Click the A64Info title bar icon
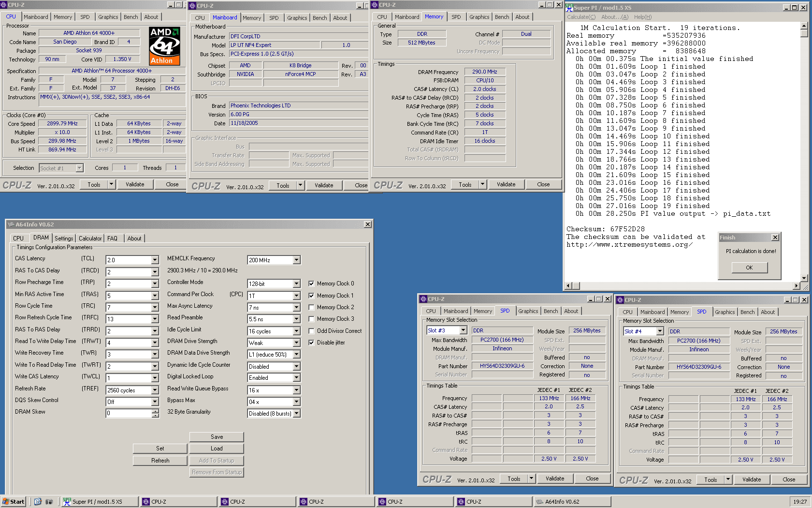Image resolution: width=812 pixels, height=508 pixels. tap(11, 224)
